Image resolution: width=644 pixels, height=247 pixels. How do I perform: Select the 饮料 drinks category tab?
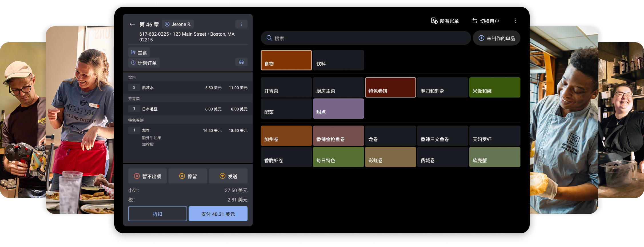point(338,60)
